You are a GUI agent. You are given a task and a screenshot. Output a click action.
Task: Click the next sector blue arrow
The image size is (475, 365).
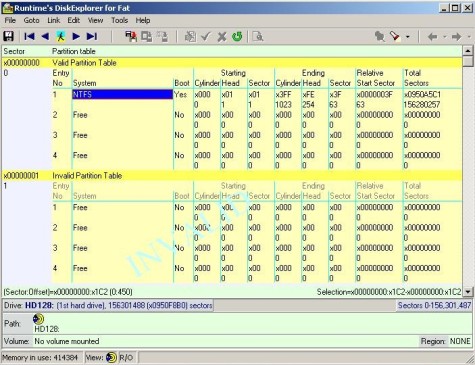coord(76,36)
